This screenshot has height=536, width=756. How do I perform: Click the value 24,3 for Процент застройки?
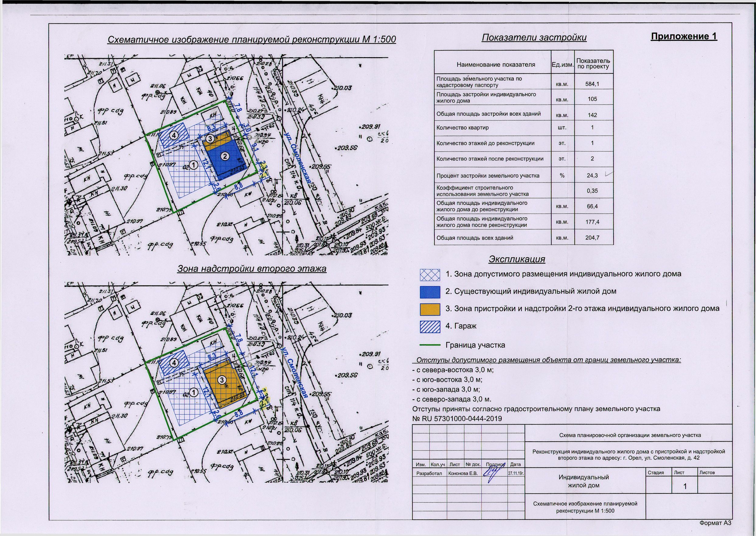(x=592, y=176)
